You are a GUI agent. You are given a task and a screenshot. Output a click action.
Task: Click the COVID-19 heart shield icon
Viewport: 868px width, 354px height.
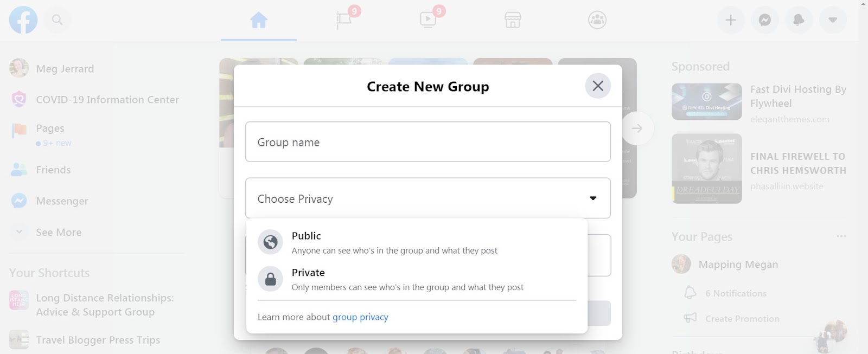click(x=19, y=99)
